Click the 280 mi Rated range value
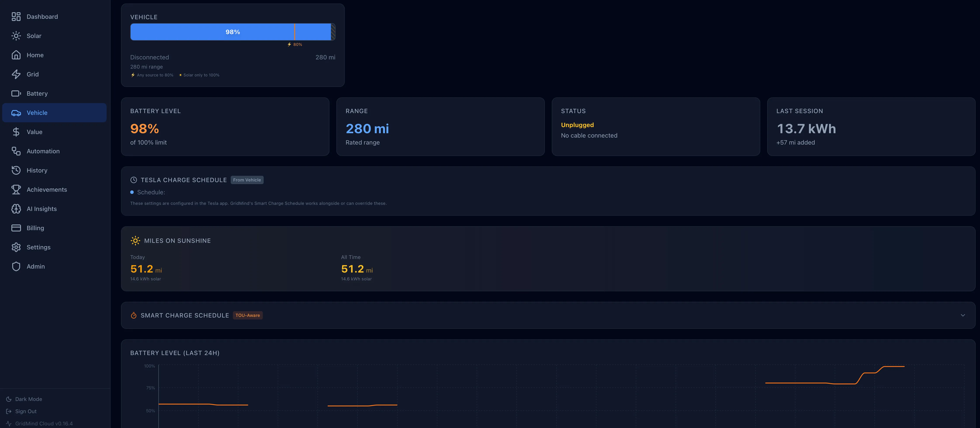Viewport: 980px width, 428px height. 367,129
